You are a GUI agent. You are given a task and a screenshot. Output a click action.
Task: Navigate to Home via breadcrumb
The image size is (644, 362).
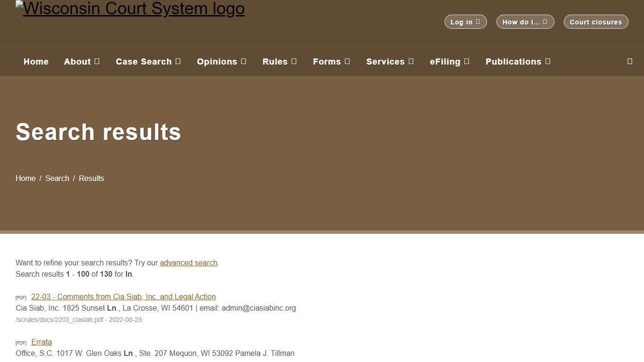coord(25,178)
